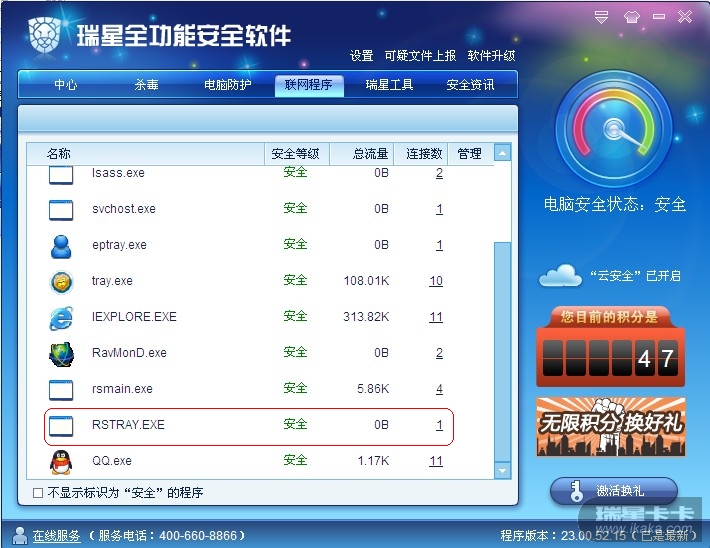Select the 联网程序 tab
Viewport: 710px width, 548px height.
point(309,85)
